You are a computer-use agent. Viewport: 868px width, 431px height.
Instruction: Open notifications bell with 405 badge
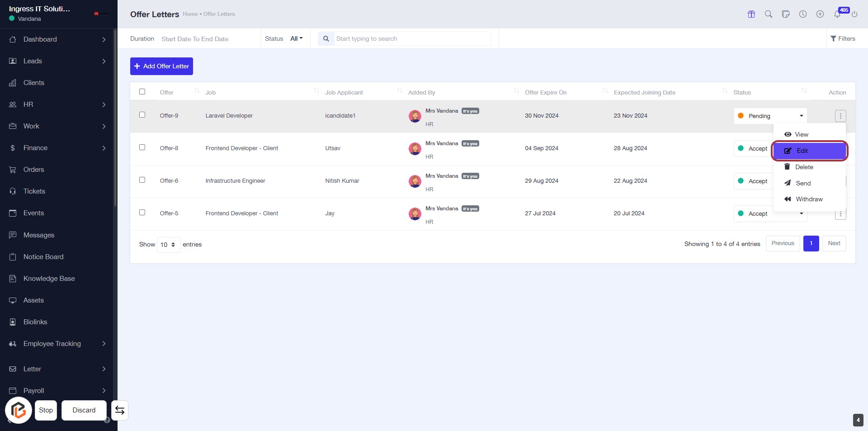click(x=837, y=14)
